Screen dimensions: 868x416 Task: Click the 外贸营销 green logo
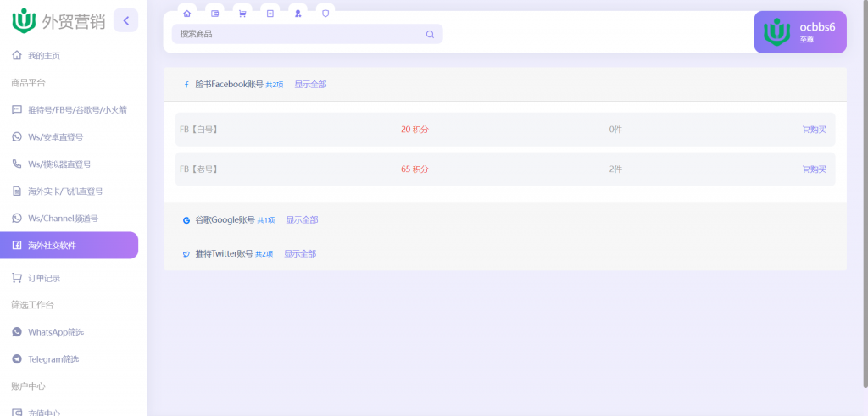point(24,20)
